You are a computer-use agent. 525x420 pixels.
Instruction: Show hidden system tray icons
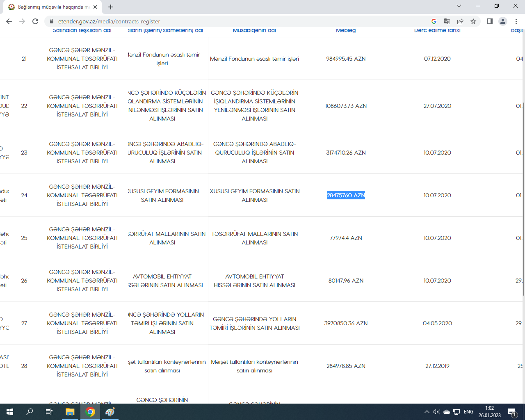point(427,412)
